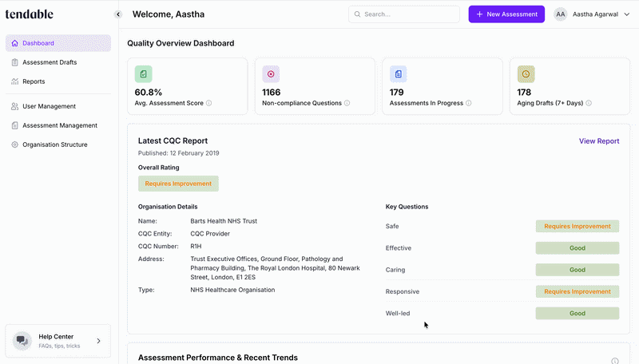Expand Help Center with its arrow
This screenshot has width=639, height=364.
(98, 341)
